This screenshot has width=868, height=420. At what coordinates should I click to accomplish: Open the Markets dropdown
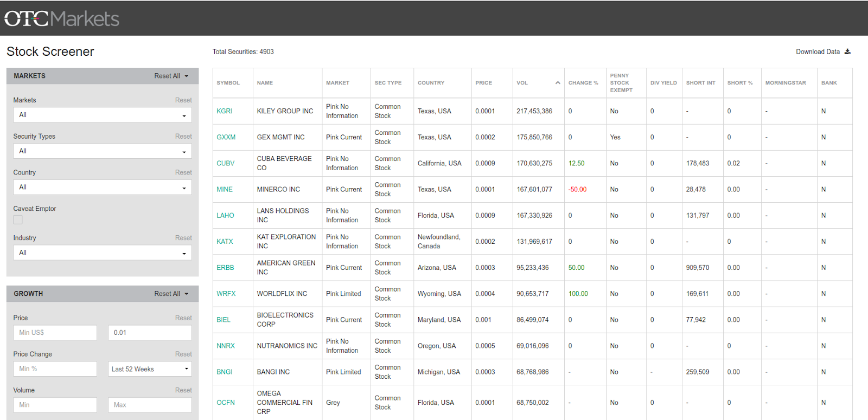click(x=103, y=115)
